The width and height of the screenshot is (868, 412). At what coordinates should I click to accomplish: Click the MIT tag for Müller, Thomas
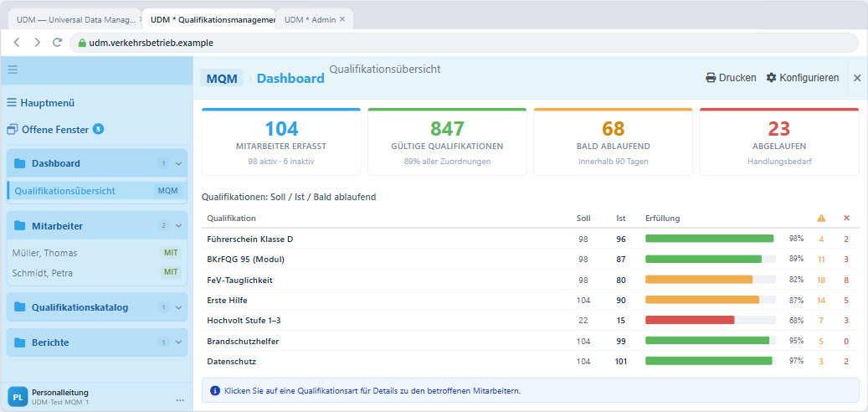[x=171, y=253]
